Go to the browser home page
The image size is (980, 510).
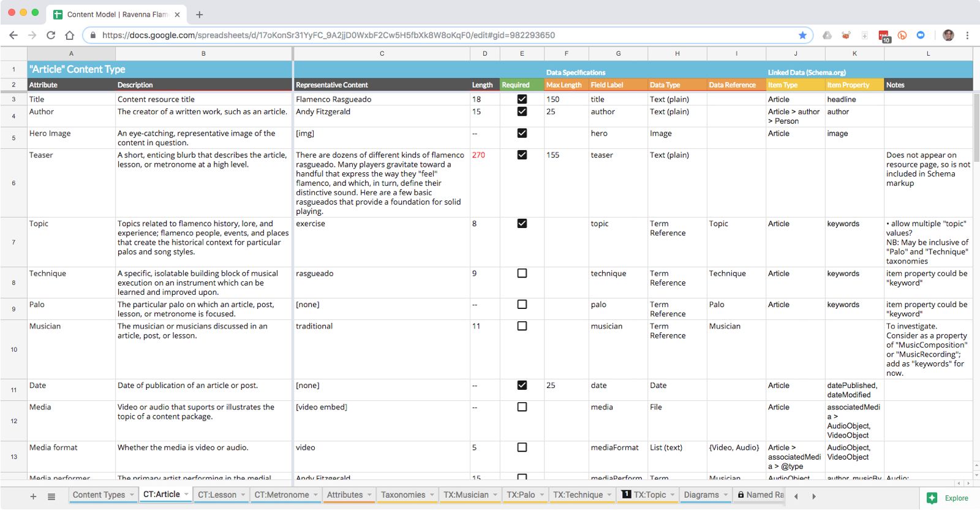point(69,36)
